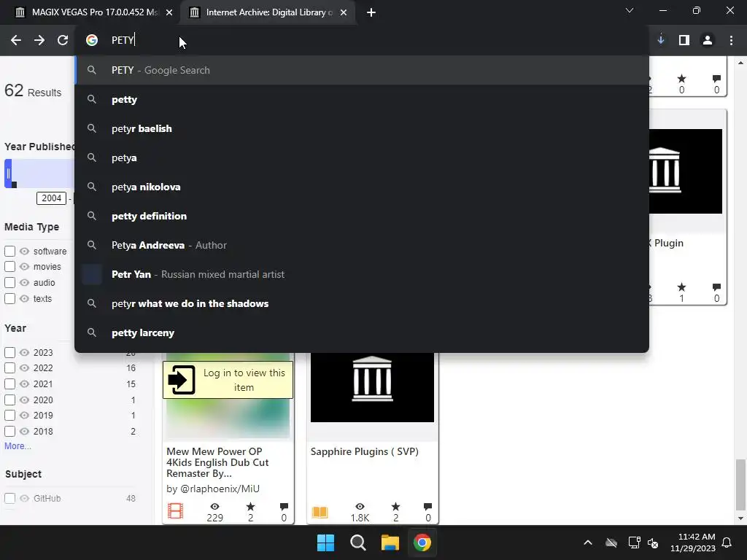Show hidden tray icons chevron

(x=588, y=542)
